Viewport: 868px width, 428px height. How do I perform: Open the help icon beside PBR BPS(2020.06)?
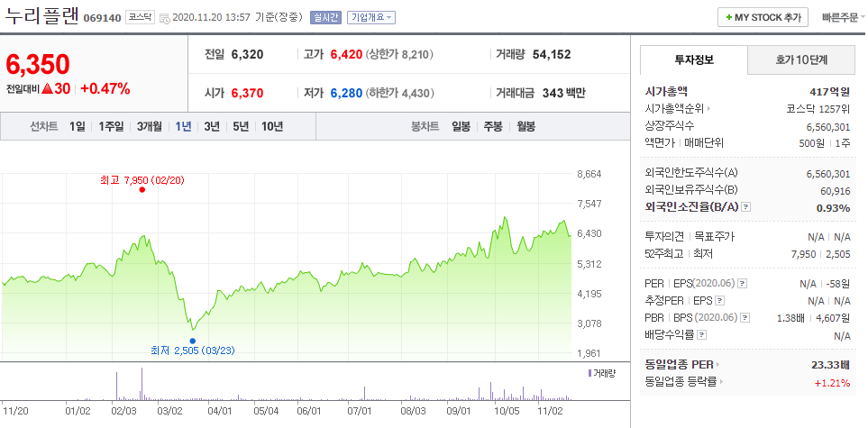(745, 318)
